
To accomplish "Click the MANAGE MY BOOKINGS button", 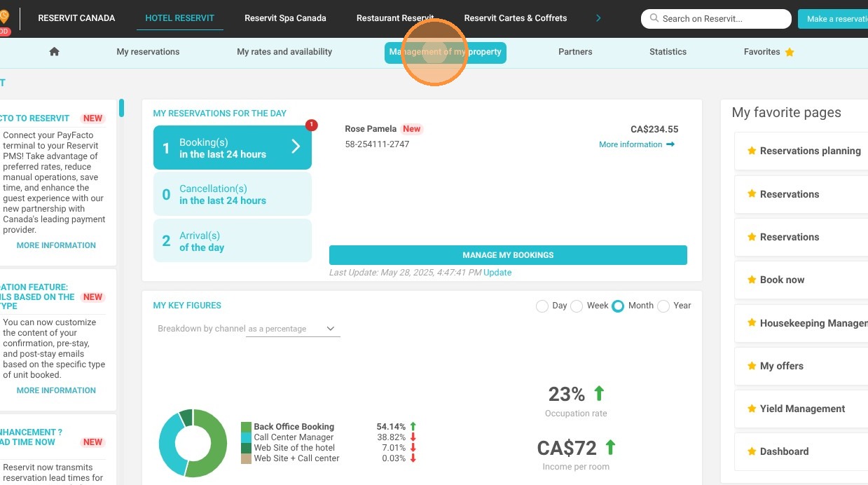I will (x=508, y=255).
